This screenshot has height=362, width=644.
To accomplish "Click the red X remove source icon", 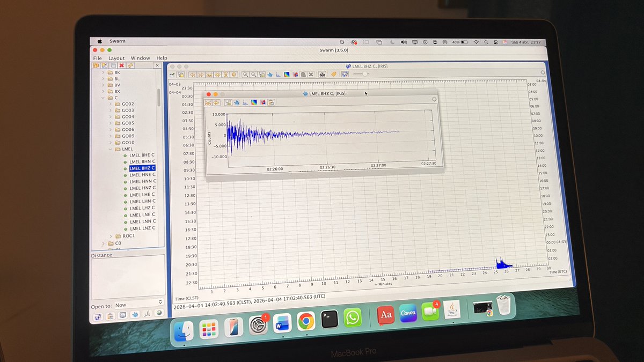I will tap(122, 65).
